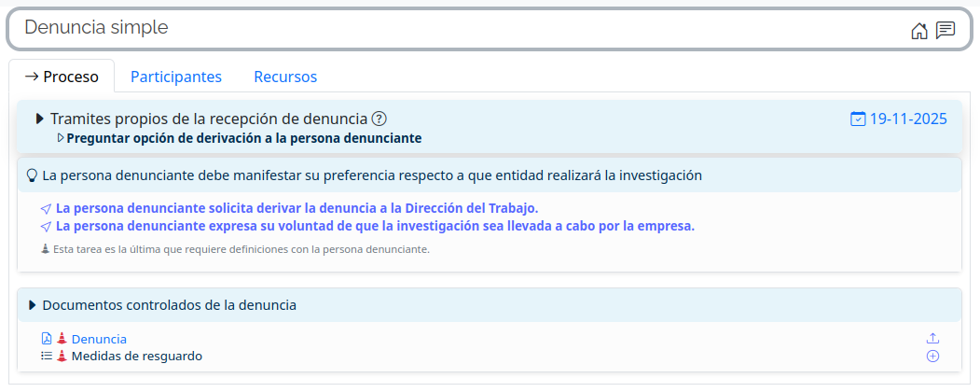The image size is (980, 392).
Task: Click the PDF file icon before Denuncia
Action: pyautogui.click(x=47, y=339)
